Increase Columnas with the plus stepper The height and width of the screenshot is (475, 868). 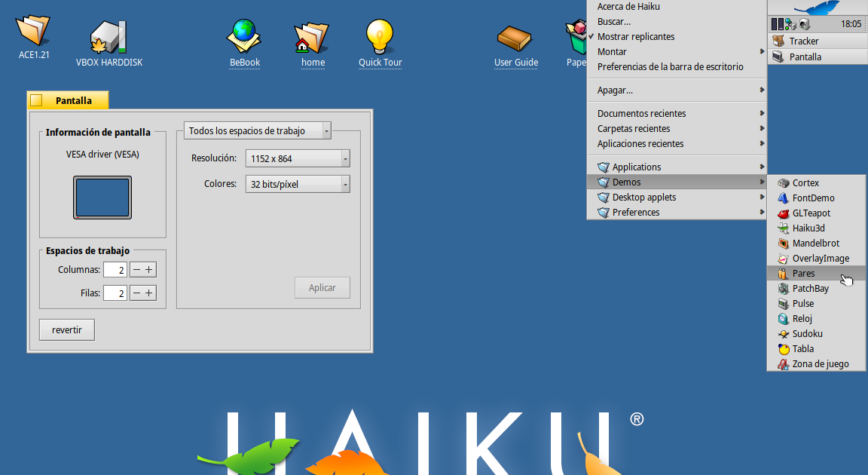click(x=150, y=268)
